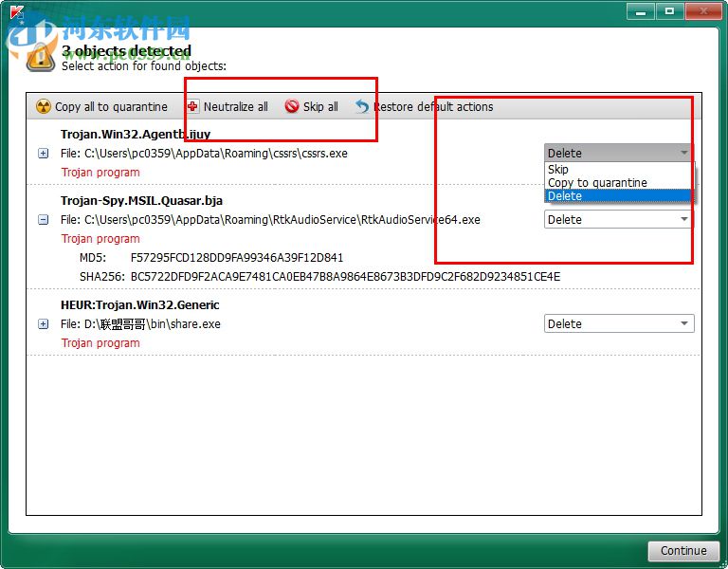This screenshot has height=569, width=728.
Task: Click Trojan program label under share.exe
Action: (x=100, y=343)
